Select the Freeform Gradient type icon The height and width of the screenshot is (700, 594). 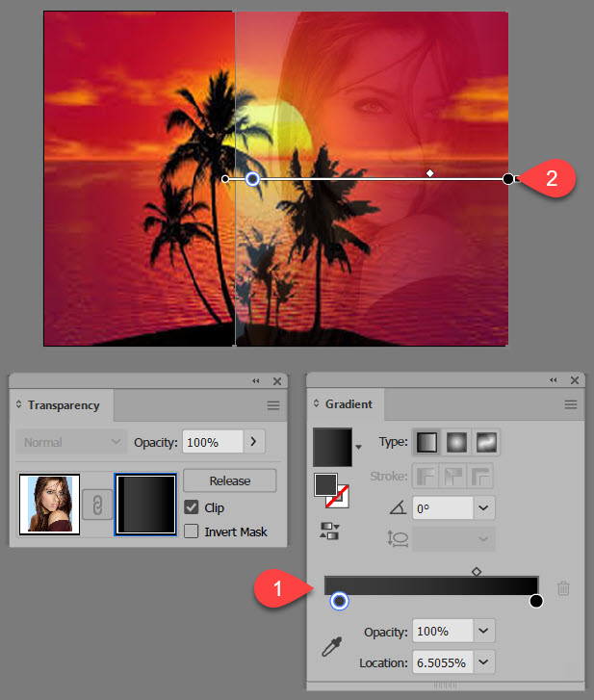click(486, 442)
